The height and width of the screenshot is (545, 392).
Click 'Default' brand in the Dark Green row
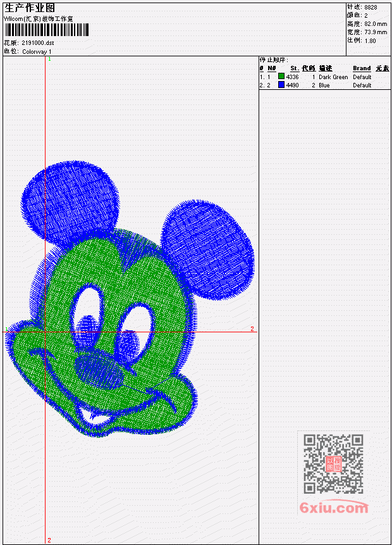362,77
